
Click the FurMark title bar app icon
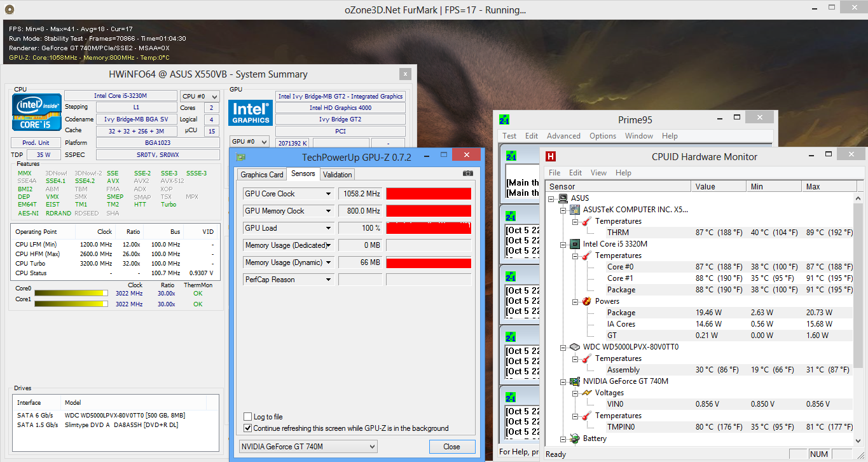tap(9, 10)
